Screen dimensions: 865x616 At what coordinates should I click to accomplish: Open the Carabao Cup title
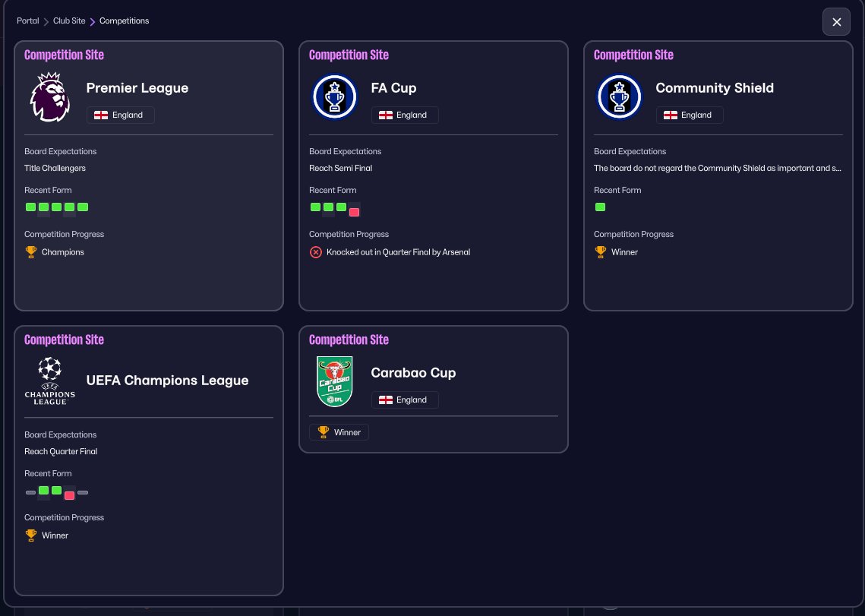pyautogui.click(x=413, y=373)
